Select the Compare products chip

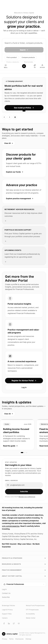pos(28,57)
